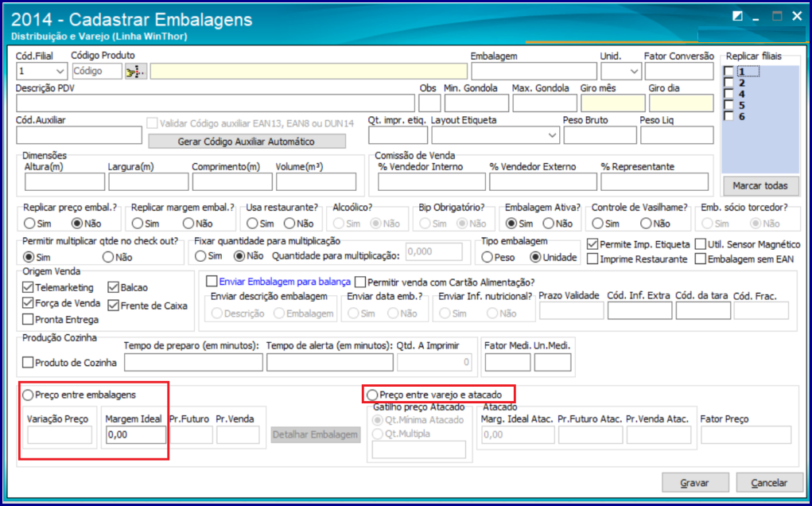812x506 pixels.
Task: Click the Min. Gondola field
Action: click(476, 103)
